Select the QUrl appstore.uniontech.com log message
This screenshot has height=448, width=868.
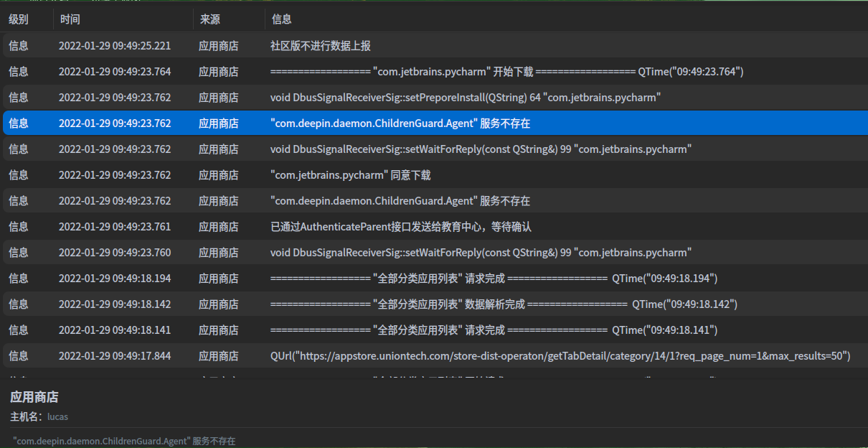pyautogui.click(x=560, y=356)
